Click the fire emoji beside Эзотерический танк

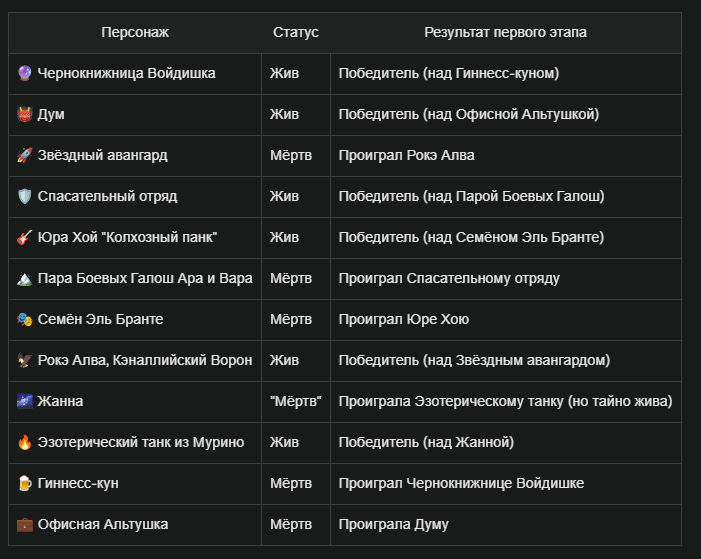[25, 442]
